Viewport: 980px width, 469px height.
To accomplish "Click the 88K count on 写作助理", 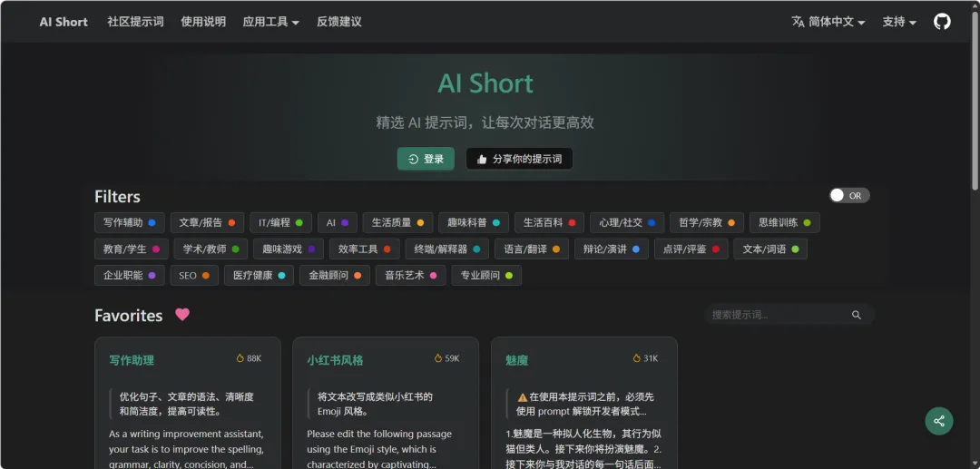I will click(x=254, y=358).
